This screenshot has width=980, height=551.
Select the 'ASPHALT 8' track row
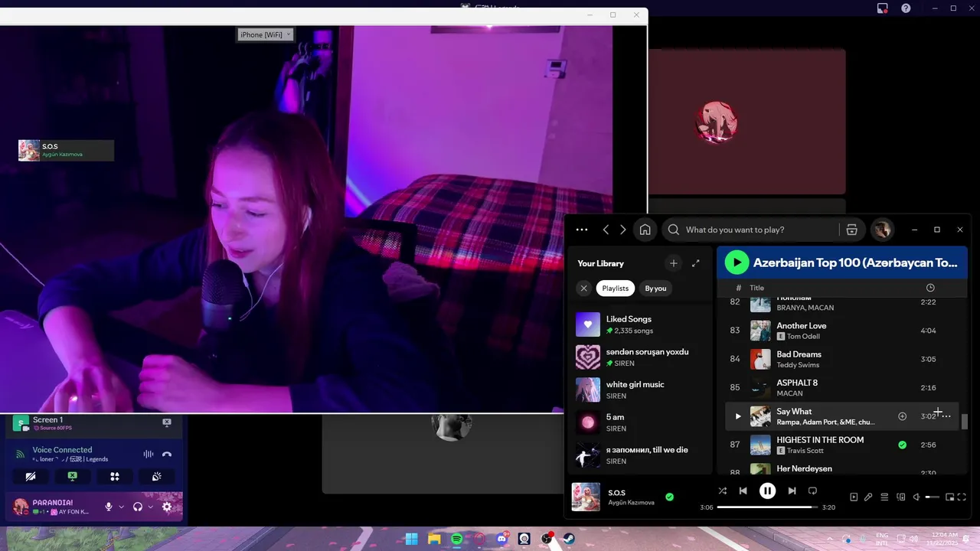[842, 387]
